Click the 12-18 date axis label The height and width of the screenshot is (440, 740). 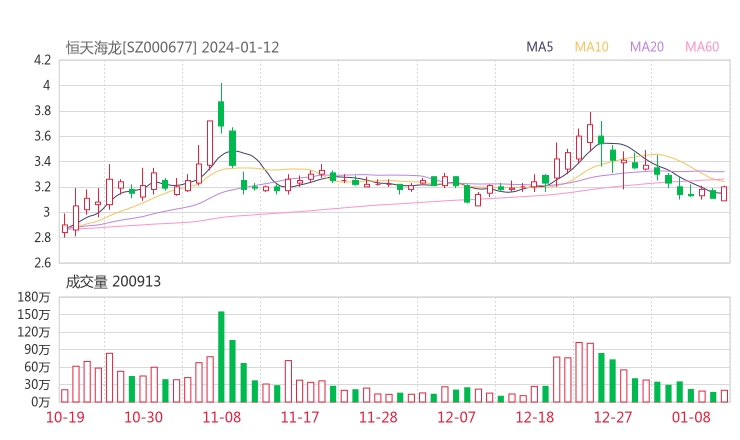pos(535,417)
